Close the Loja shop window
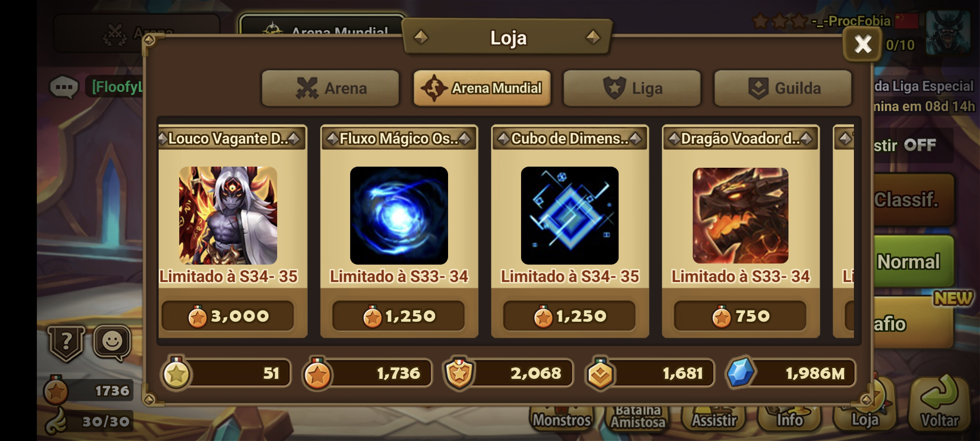Screen dimensions: 980x441 (x=863, y=44)
